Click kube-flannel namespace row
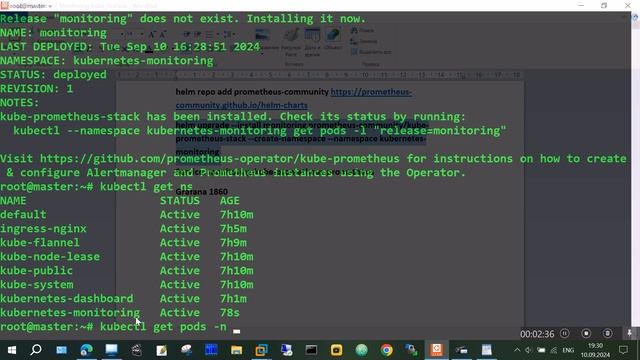 (x=123, y=242)
